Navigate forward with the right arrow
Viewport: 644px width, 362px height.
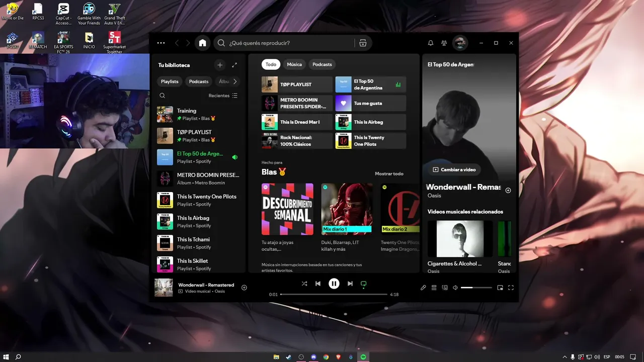(x=188, y=43)
